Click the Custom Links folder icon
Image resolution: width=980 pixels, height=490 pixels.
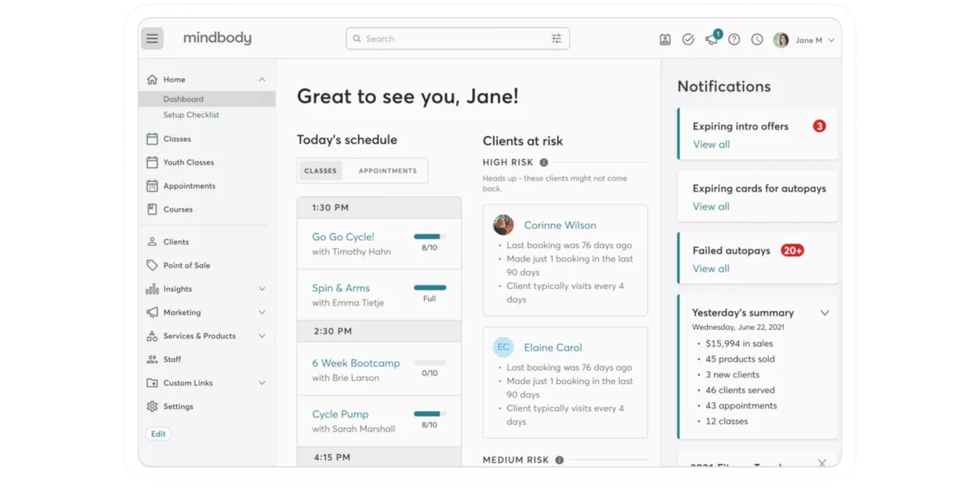point(152,383)
